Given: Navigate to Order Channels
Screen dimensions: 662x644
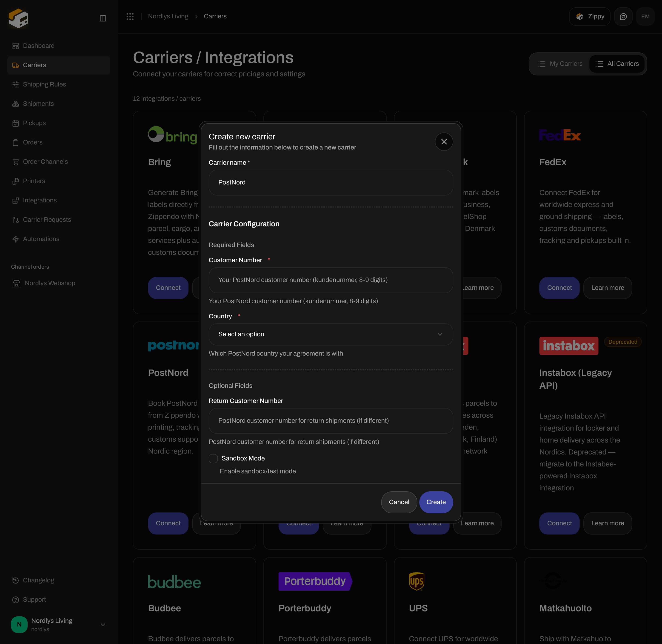Looking at the screenshot, I should pyautogui.click(x=59, y=162).
